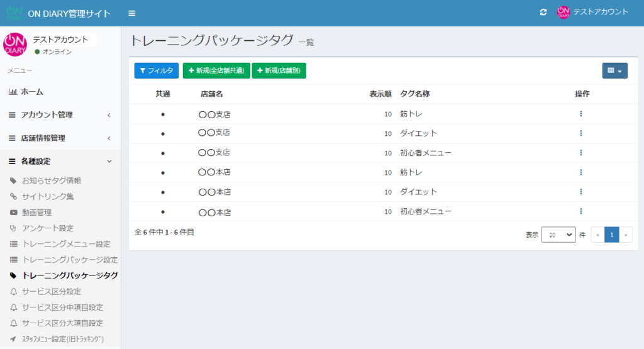Expand the 店舗情報管理 menu

[x=60, y=138]
